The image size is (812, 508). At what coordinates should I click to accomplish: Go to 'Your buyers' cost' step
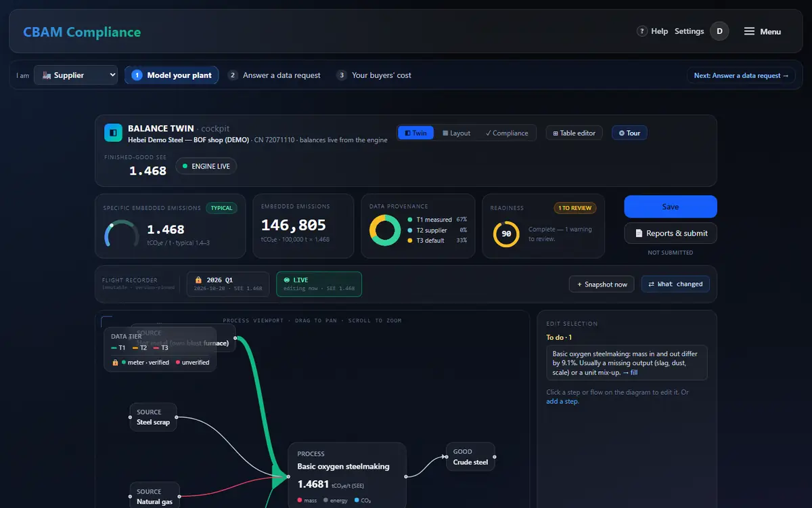point(374,75)
